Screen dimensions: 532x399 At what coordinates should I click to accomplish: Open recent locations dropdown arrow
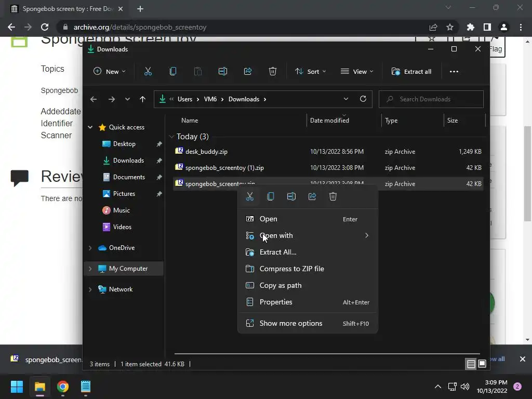(127, 99)
